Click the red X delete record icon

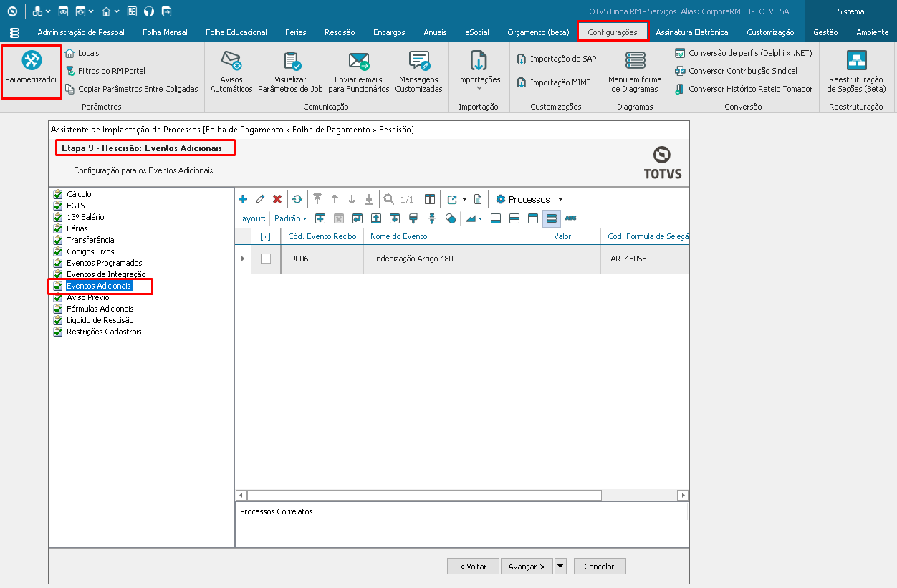(x=277, y=199)
